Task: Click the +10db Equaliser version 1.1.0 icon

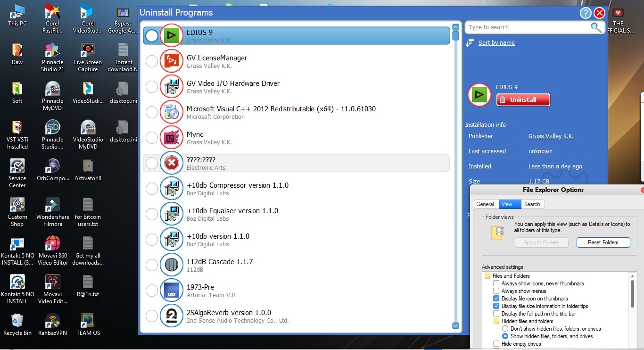Action: 172,214
